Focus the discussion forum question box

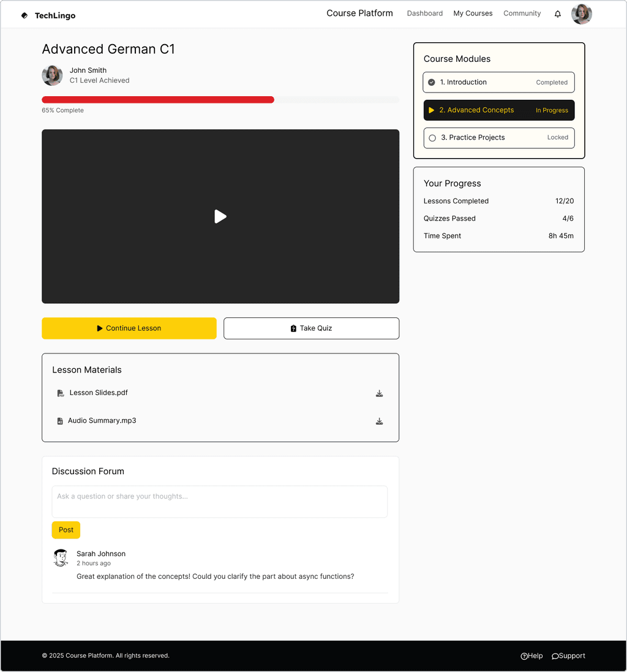tap(220, 502)
